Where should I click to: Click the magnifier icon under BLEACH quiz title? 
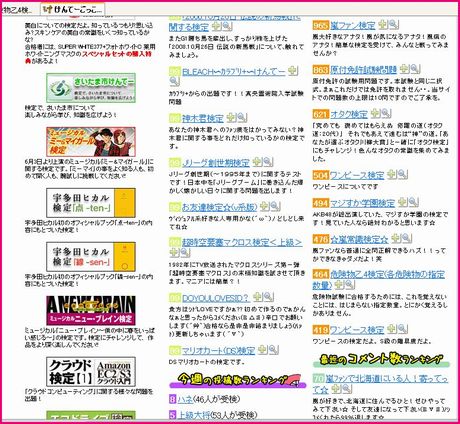174,81
